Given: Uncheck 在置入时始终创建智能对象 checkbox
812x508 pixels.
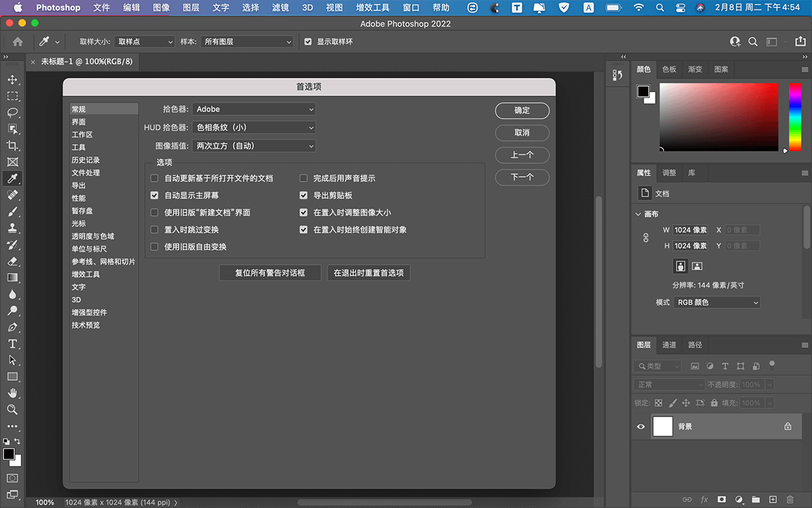Looking at the screenshot, I should (x=304, y=230).
